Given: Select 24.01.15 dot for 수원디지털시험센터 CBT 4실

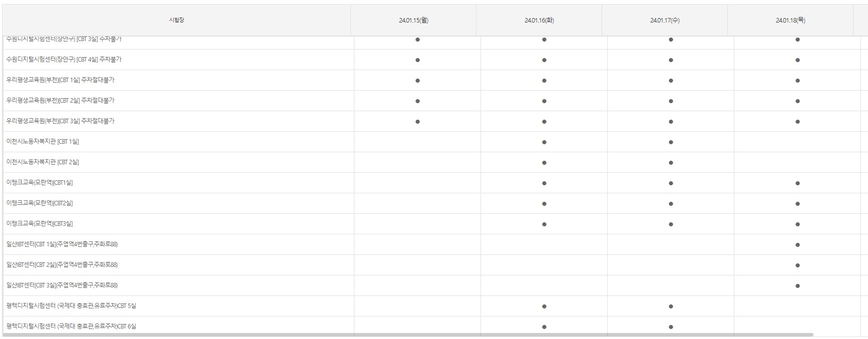Looking at the screenshot, I should pos(417,60).
